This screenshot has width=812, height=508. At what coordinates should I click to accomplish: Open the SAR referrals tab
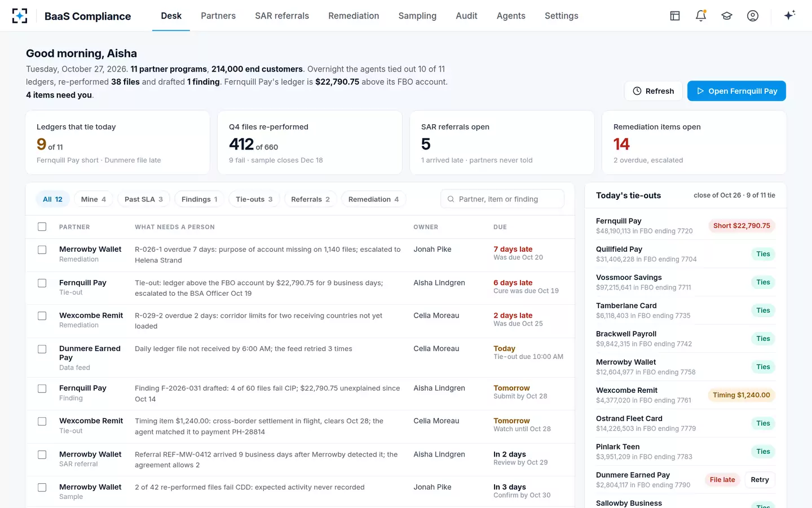click(282, 16)
